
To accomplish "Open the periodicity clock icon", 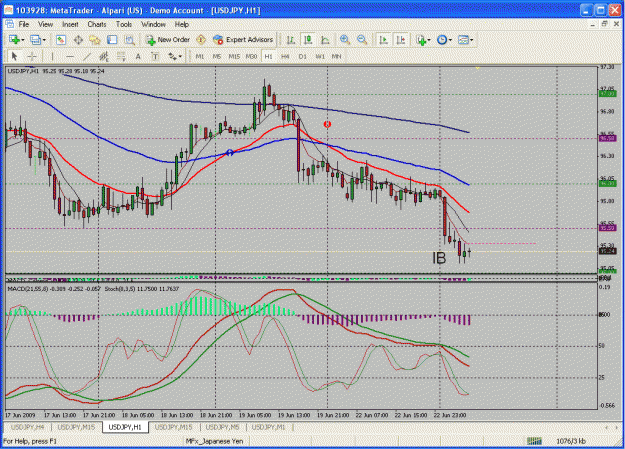I will (442, 40).
